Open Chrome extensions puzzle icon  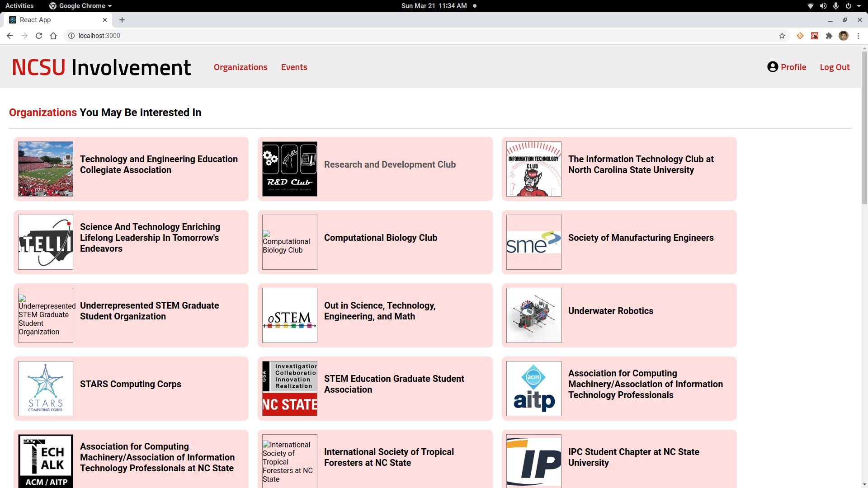coord(829,36)
